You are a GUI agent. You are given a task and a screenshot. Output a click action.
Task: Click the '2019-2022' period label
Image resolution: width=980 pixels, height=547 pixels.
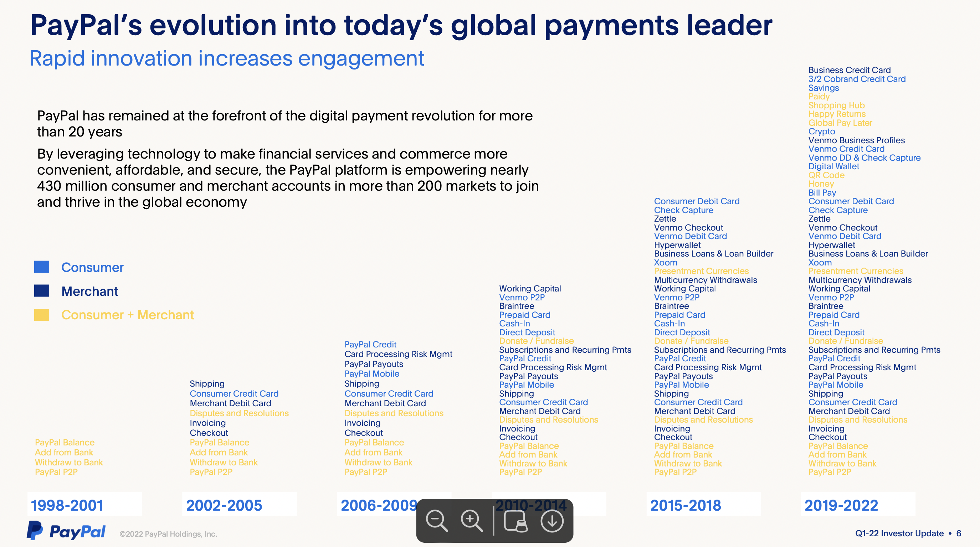tap(841, 505)
